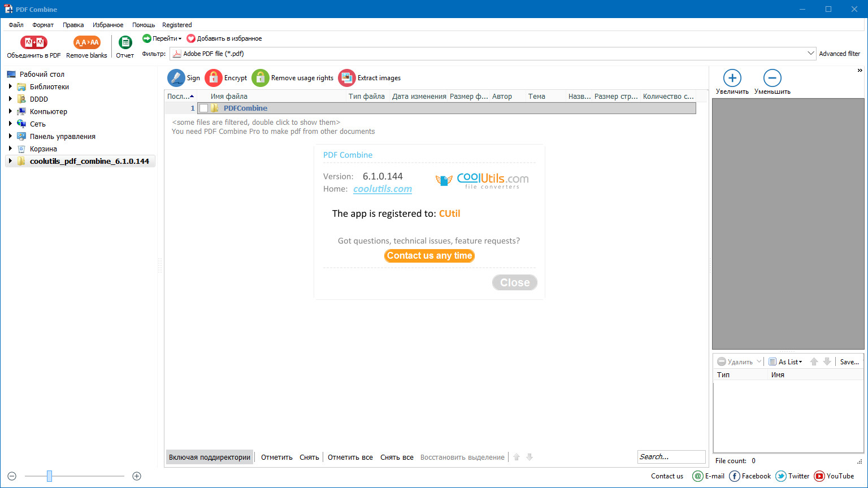Click the Снять все button
This screenshot has width=868, height=488.
(397, 457)
